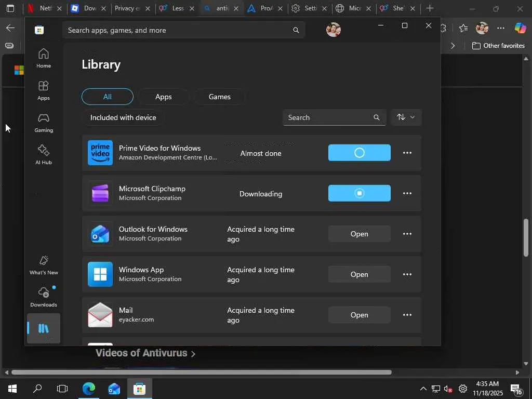The width and height of the screenshot is (532, 399).
Task: Open Edge tab actions menu icon
Action: pos(10,8)
